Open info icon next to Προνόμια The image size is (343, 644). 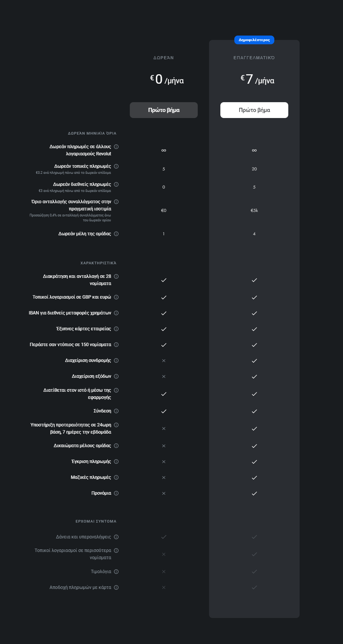click(x=117, y=493)
